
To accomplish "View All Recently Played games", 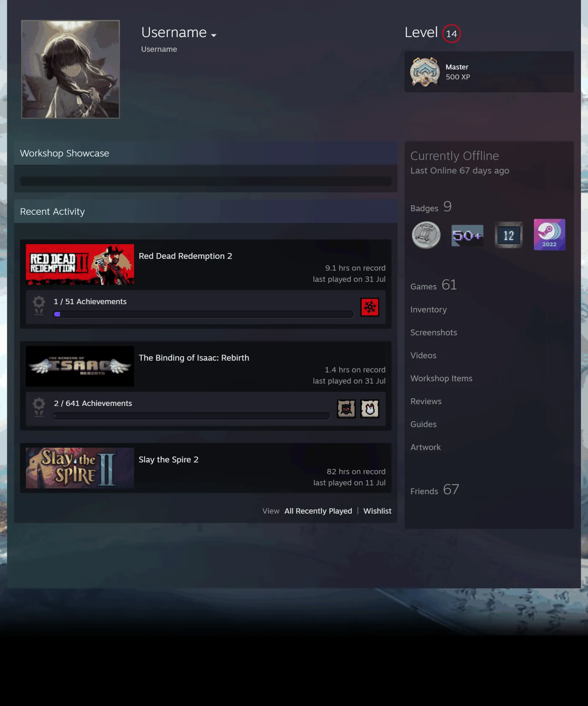I will click(x=318, y=511).
